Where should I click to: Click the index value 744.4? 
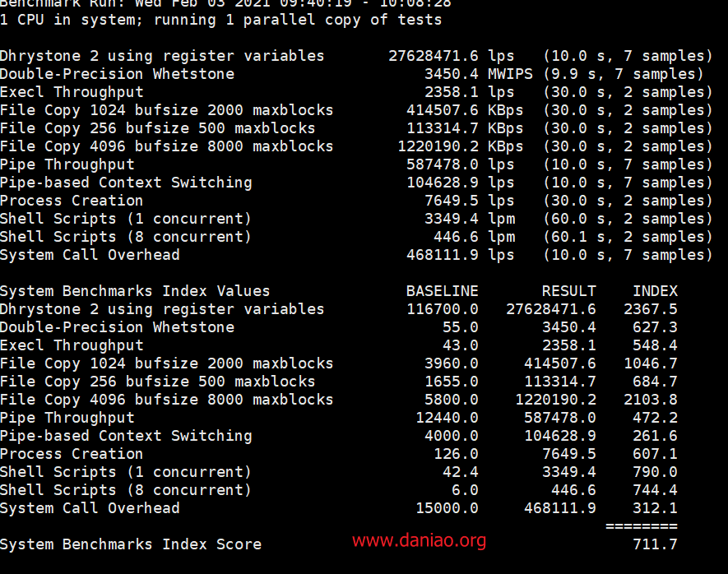pyautogui.click(x=655, y=490)
